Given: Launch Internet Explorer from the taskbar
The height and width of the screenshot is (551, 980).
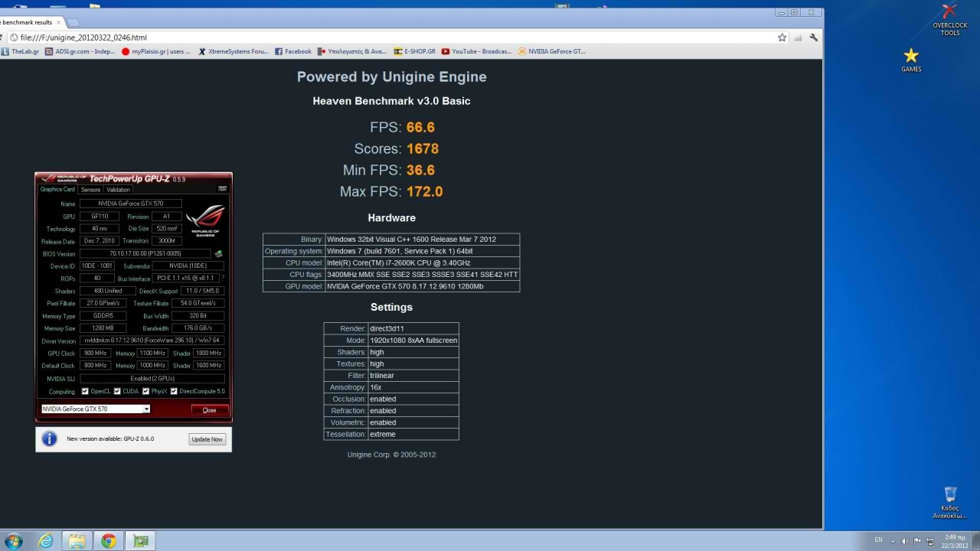Looking at the screenshot, I should [46, 541].
